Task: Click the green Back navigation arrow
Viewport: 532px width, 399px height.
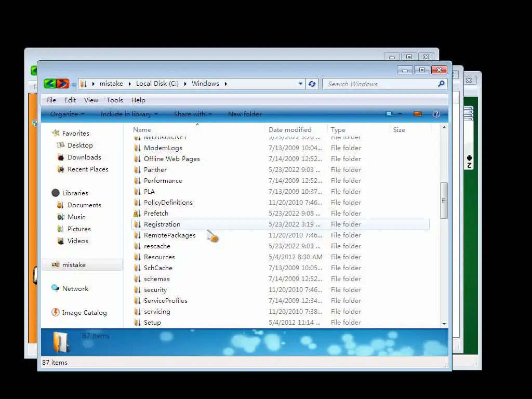Action: (x=50, y=84)
